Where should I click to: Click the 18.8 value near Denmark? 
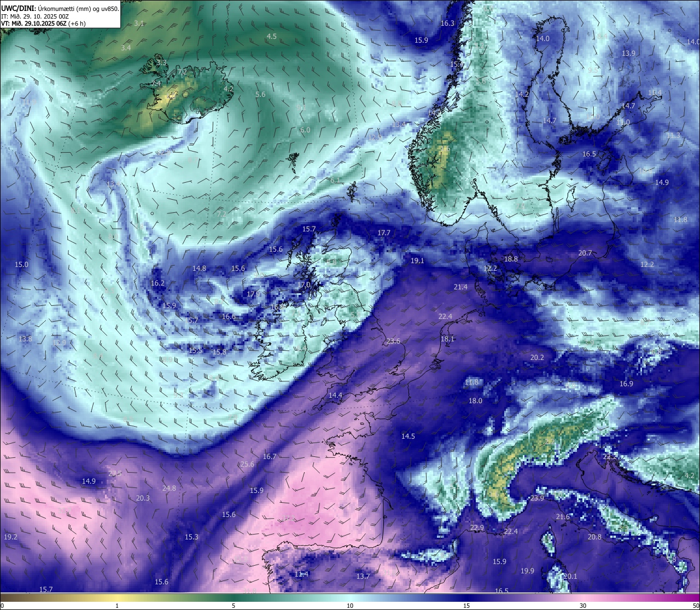(x=511, y=259)
